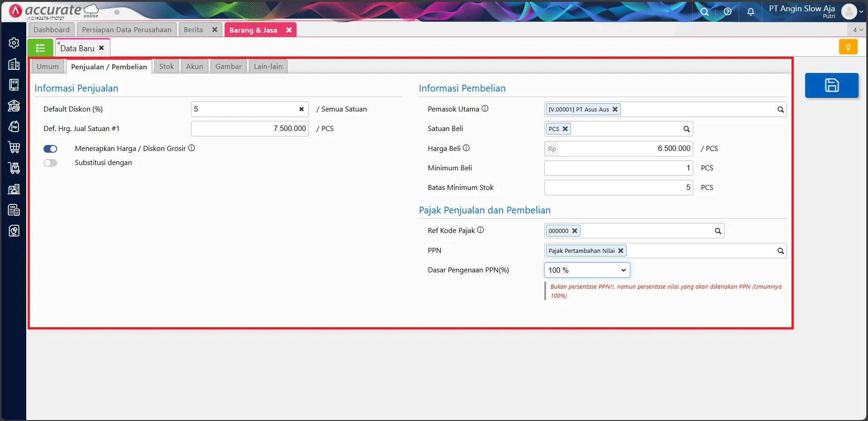The height and width of the screenshot is (421, 868).
Task: Clear the Default Diskon value
Action: pos(301,109)
